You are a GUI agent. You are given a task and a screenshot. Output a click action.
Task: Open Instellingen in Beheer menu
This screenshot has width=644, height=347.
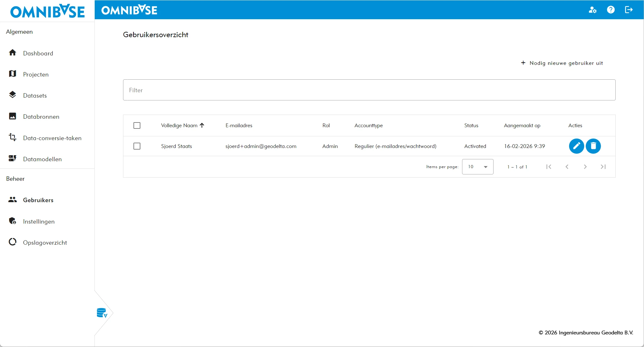(x=39, y=221)
